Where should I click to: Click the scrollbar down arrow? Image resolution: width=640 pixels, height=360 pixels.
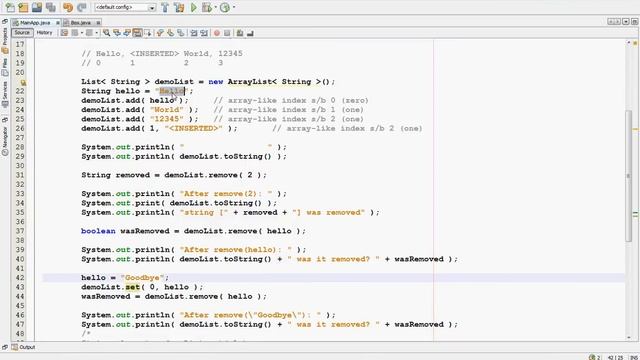click(629, 337)
